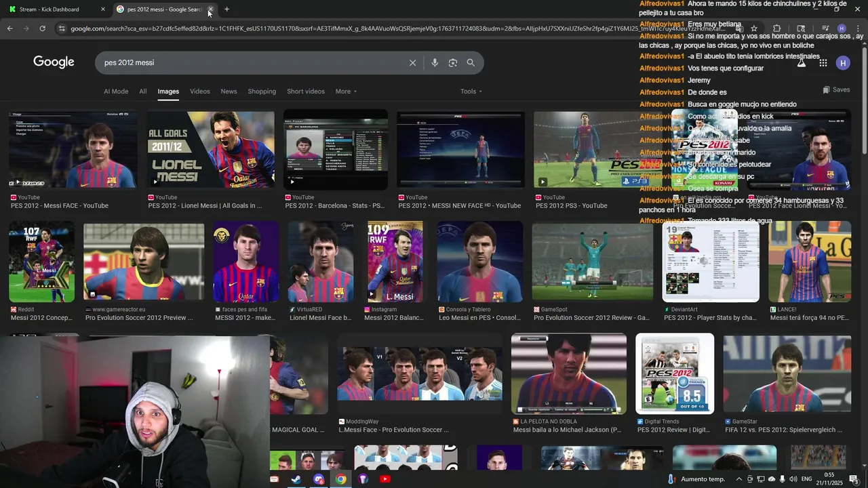Open the clock showing 0:55
The width and height of the screenshot is (868, 488).
pyautogui.click(x=829, y=479)
